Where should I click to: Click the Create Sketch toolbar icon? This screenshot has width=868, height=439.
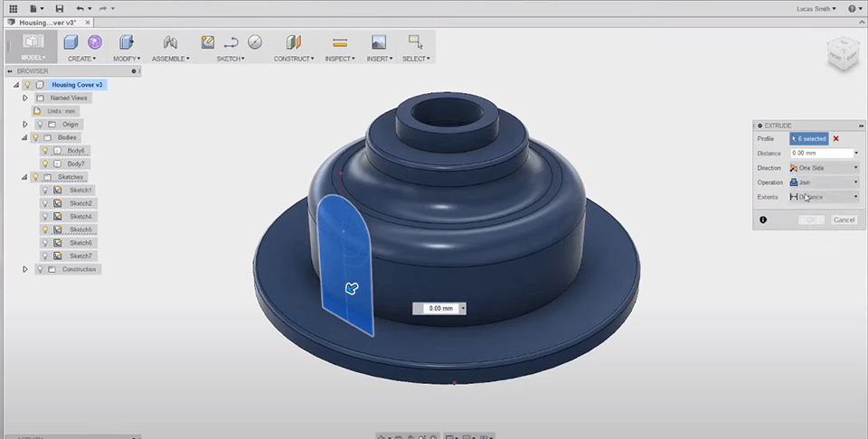tap(208, 42)
